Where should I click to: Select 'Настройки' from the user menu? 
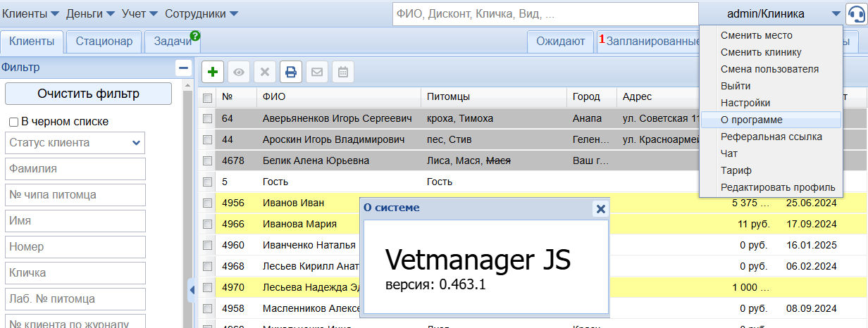point(745,103)
